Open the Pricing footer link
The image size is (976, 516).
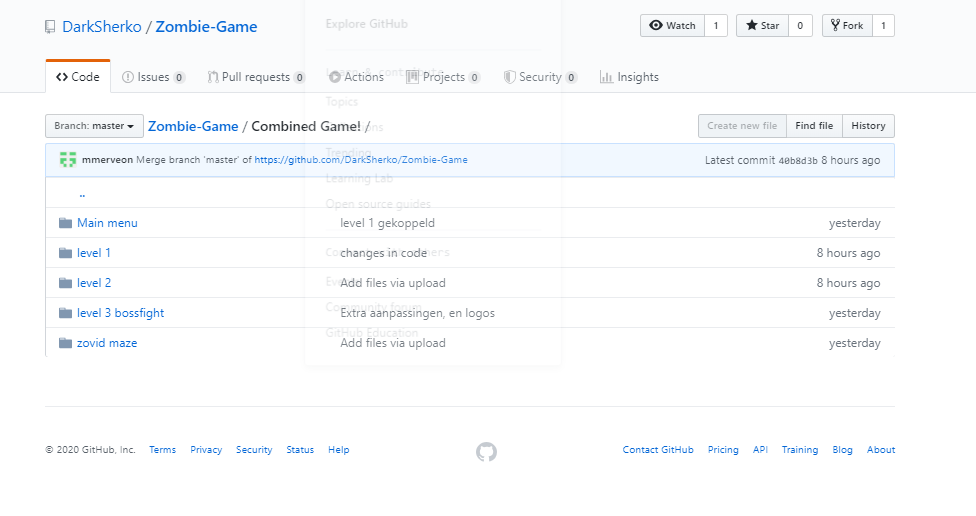pyautogui.click(x=723, y=449)
